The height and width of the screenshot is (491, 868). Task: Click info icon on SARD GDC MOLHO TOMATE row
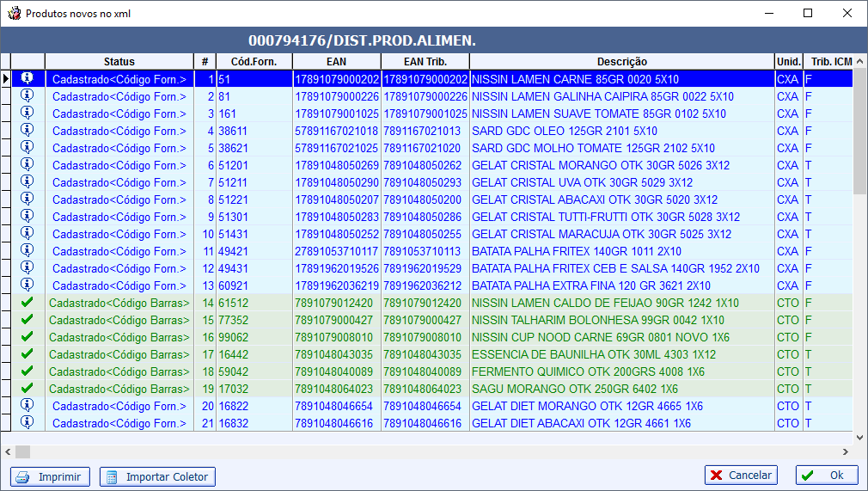pyautogui.click(x=28, y=147)
